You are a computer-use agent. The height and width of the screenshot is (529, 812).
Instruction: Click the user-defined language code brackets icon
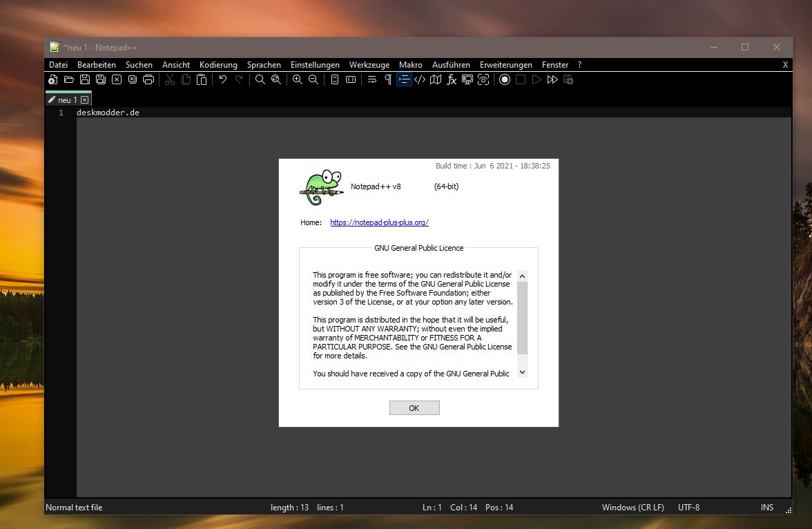click(420, 79)
